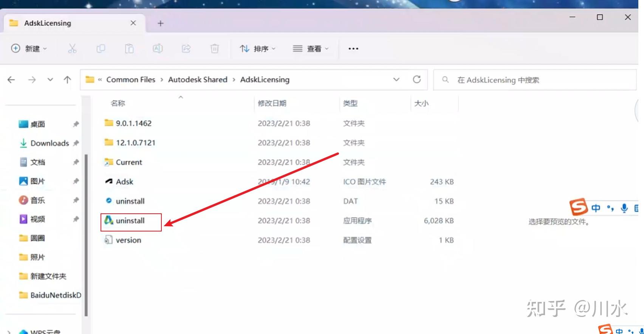Expand address bar history chevron
Viewport: 644px width, 334px height.
pos(396,79)
